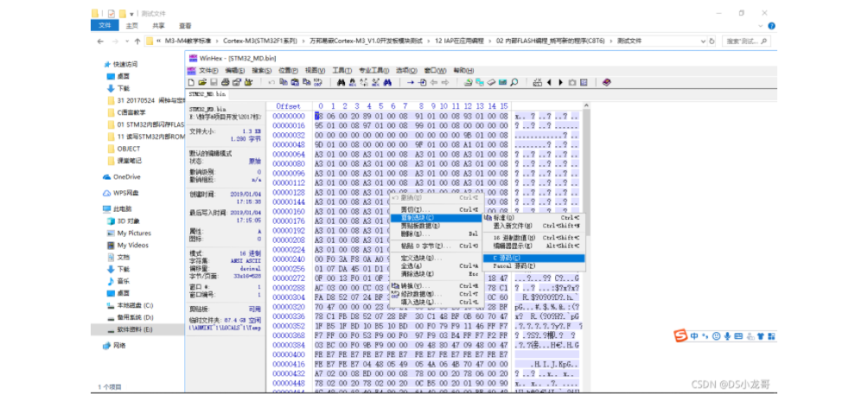This screenshot has width=868, height=396.
Task: Click the right black triangle in WinHex toolbar
Action: 561,82
